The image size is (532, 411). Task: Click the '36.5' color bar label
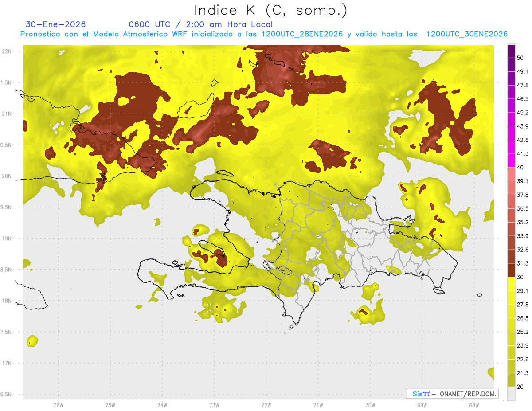tap(523, 208)
